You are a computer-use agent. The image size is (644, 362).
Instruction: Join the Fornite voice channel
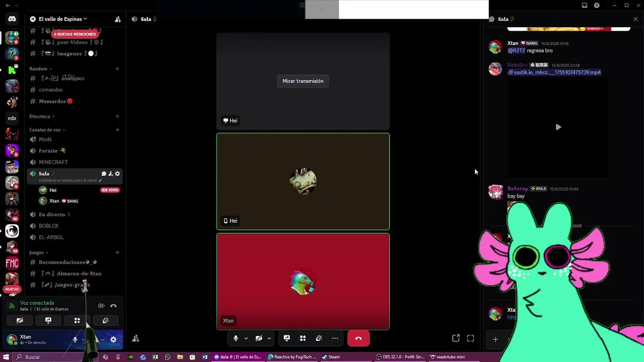74,150
